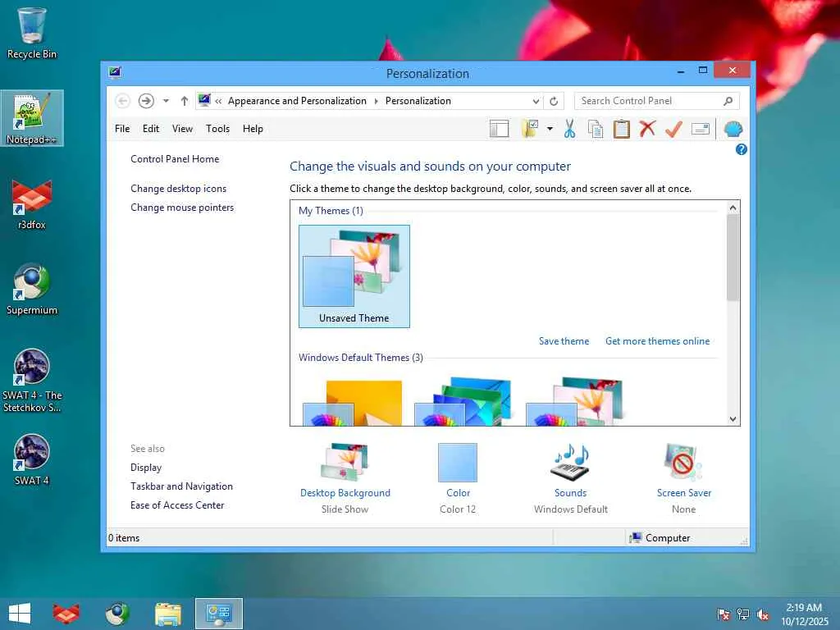Click the blue Help question mark icon
The width and height of the screenshot is (840, 630).
(x=741, y=149)
